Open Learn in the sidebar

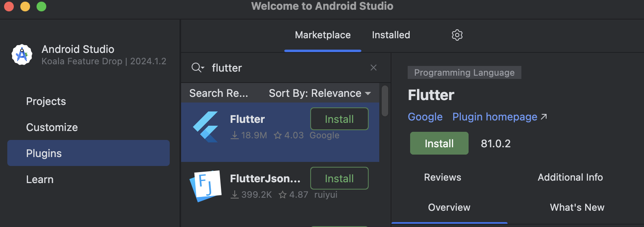40,179
